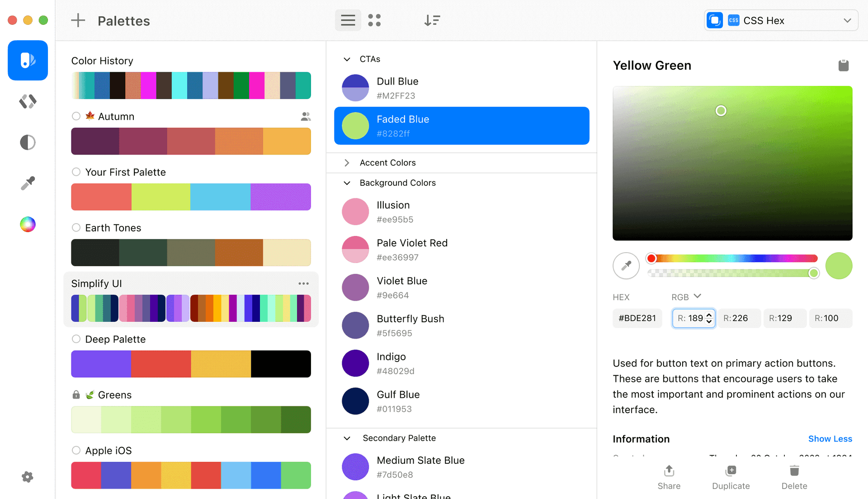Expand the Accent Colors group
This screenshot has height=499, width=868.
pos(347,163)
